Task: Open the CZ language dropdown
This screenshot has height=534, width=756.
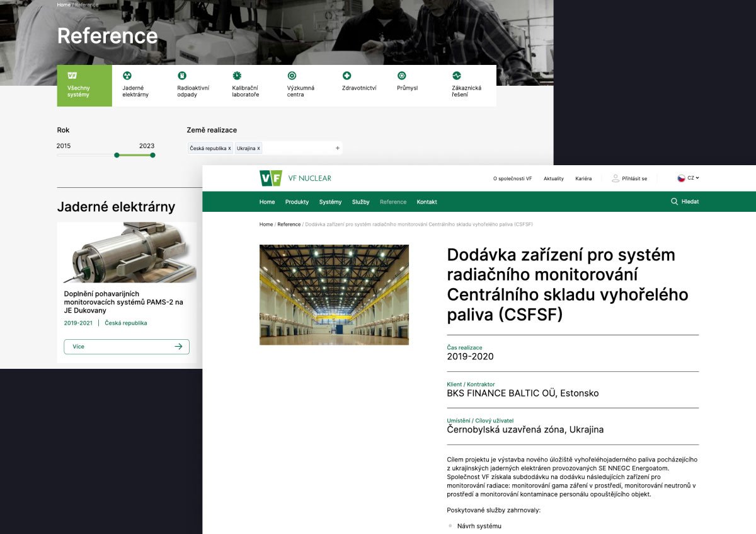Action: point(688,178)
